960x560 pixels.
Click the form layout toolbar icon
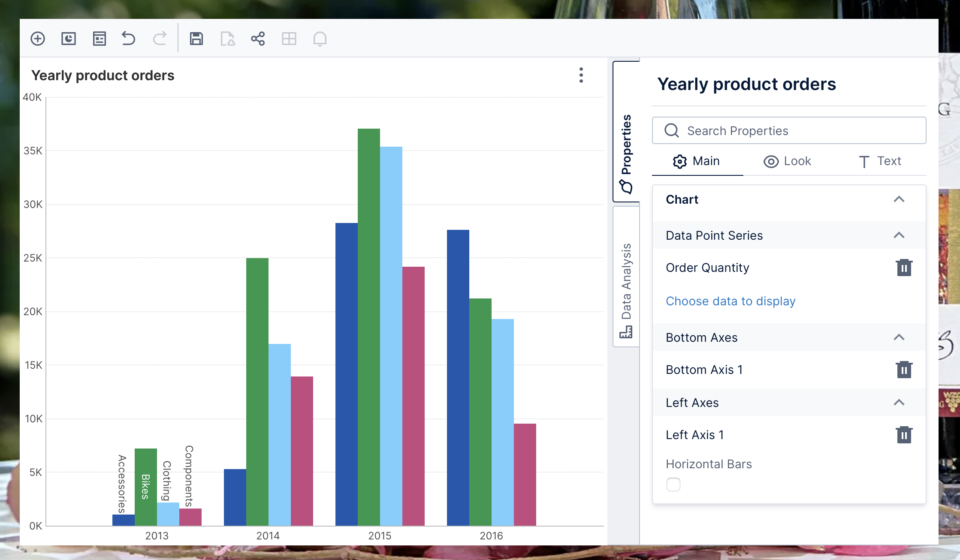100,39
